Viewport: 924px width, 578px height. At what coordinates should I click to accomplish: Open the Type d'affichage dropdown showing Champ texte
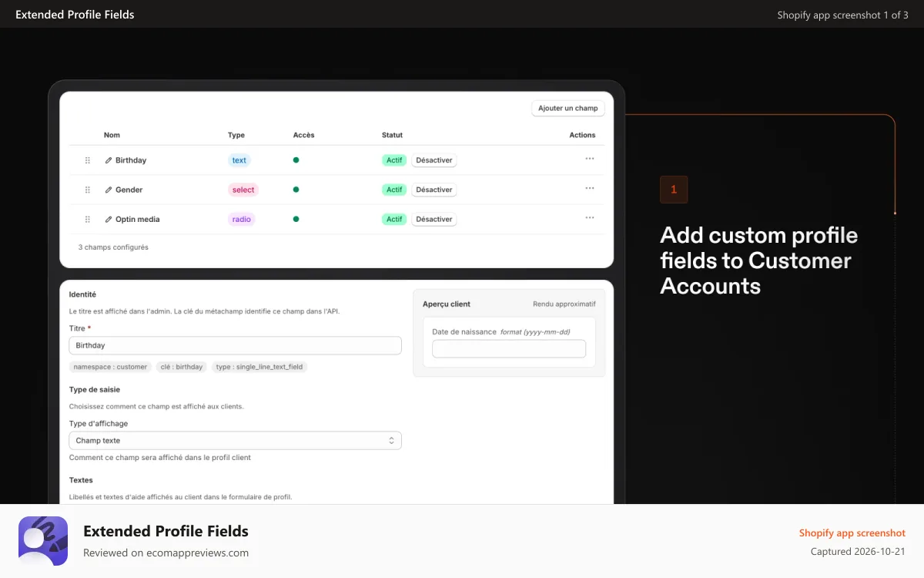[x=235, y=441]
